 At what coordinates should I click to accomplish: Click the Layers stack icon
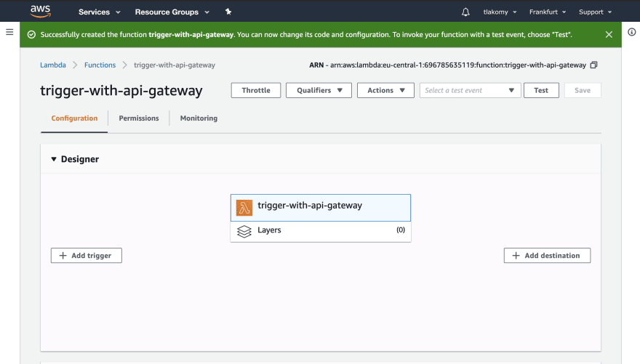pos(244,231)
